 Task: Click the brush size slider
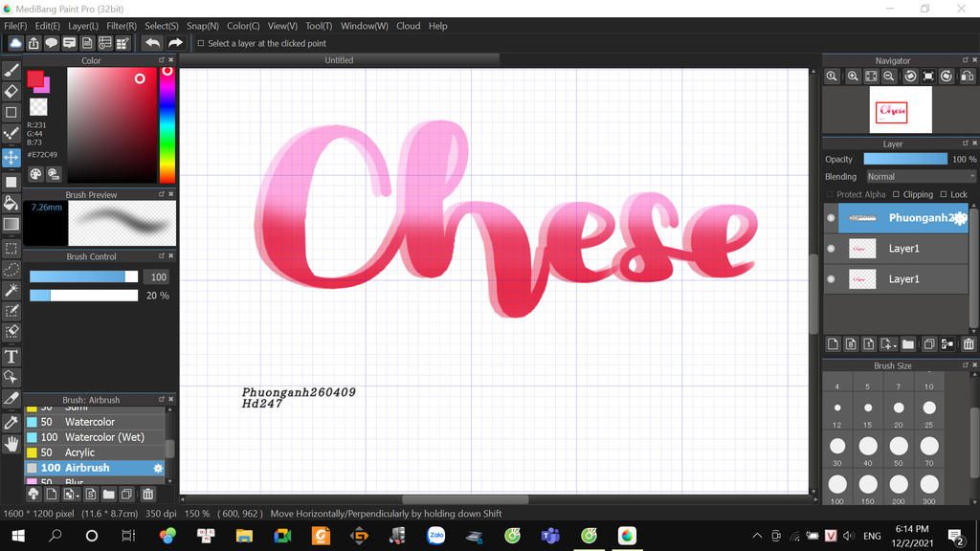pos(84,276)
